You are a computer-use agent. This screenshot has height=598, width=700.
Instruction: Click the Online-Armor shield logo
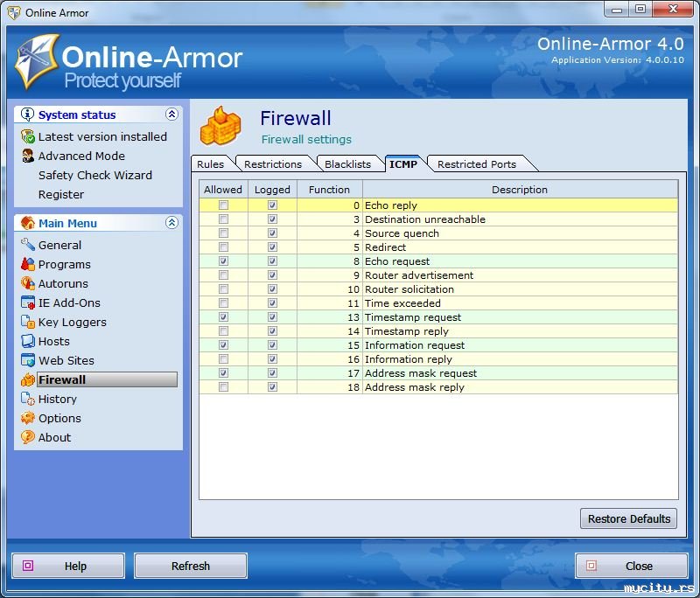coord(37,61)
